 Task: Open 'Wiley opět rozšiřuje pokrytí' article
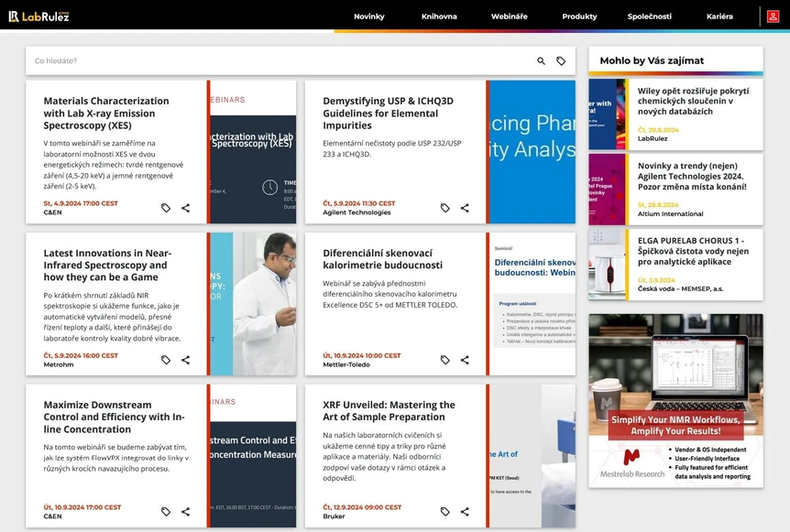[693, 101]
